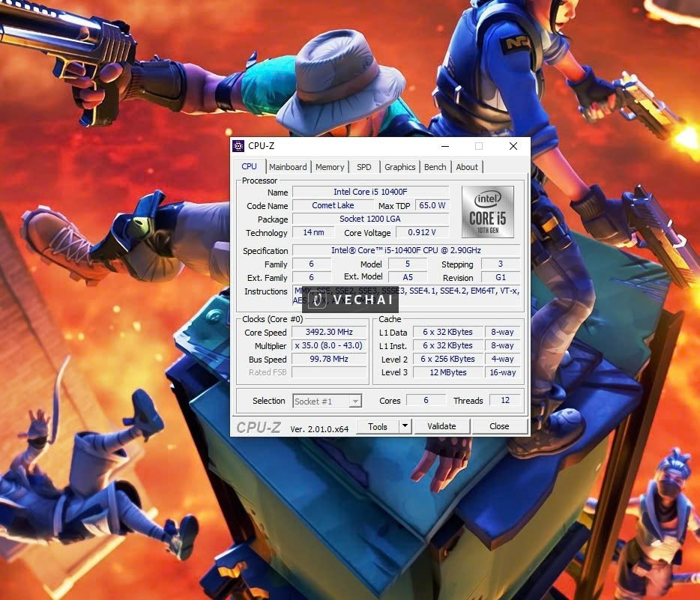The image size is (700, 600).
Task: Click the Validate button
Action: tap(442, 425)
